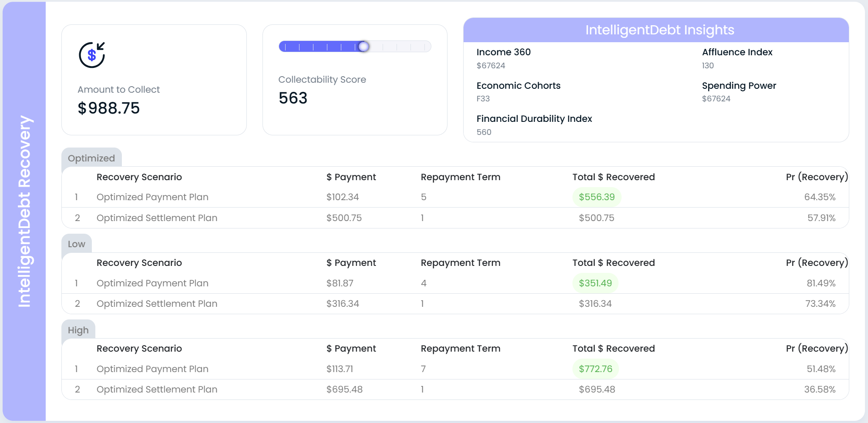The height and width of the screenshot is (423, 868).
Task: Select the Low tab
Action: (77, 244)
